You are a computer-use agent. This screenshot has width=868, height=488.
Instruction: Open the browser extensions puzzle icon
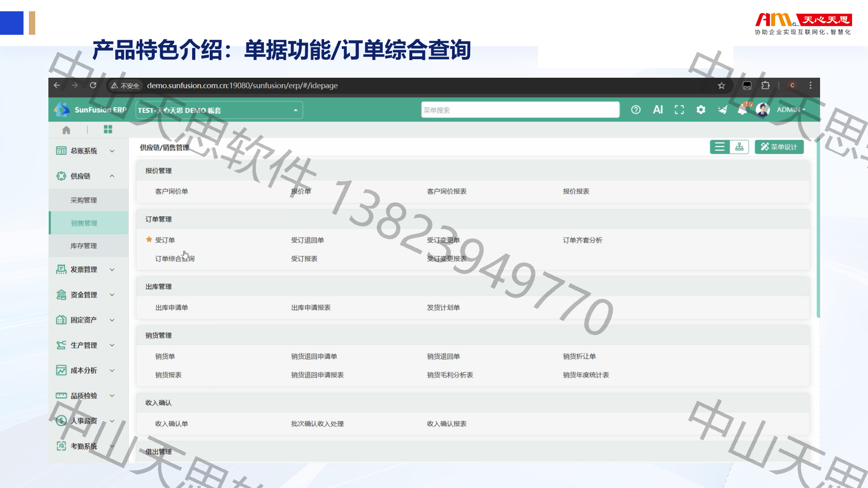[765, 85]
